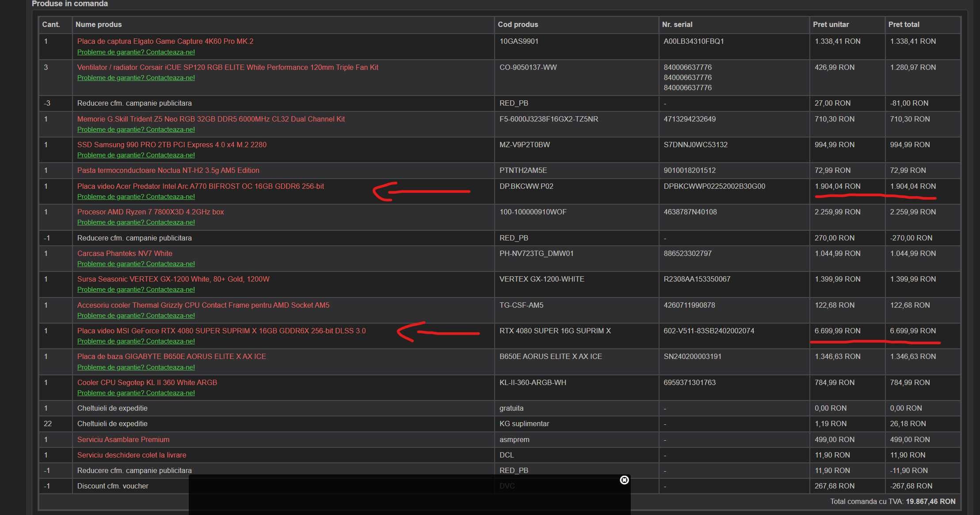Select the 499,00 RON total for assembly service
The width and height of the screenshot is (980, 515).
(x=910, y=440)
